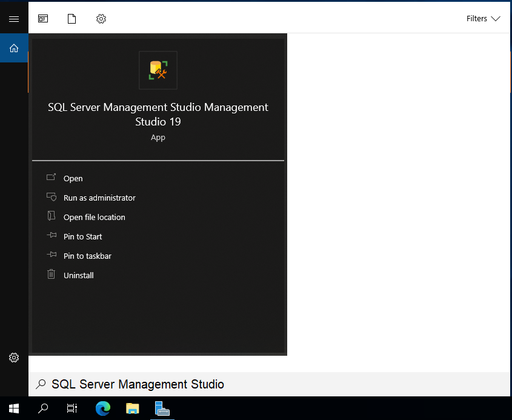Screen dimensions: 512x420
Task: Filter results by Documents icon
Action: (x=72, y=19)
